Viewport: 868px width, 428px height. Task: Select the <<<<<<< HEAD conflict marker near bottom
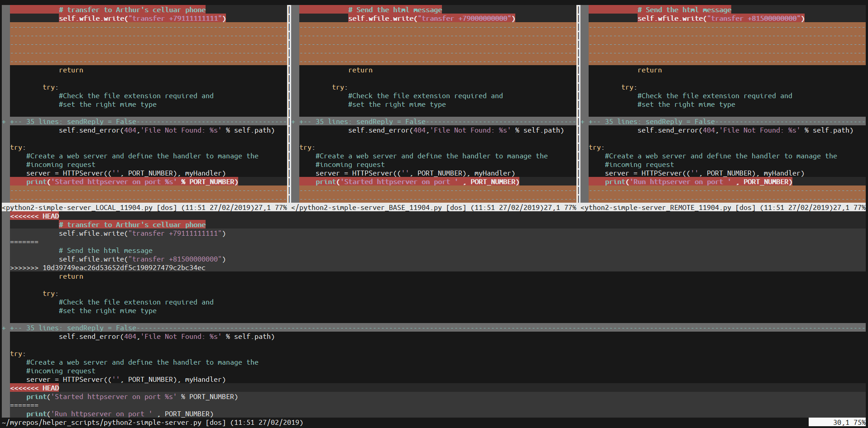click(x=34, y=388)
